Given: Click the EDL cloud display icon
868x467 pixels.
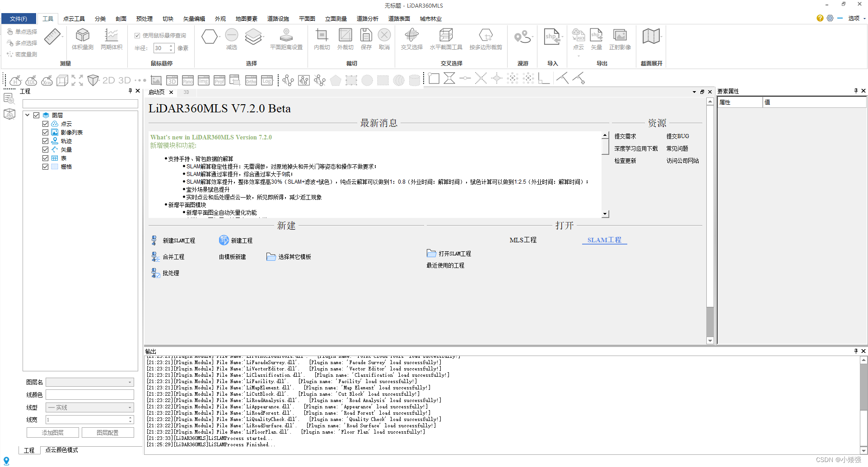Looking at the screenshot, I should click(x=31, y=80).
